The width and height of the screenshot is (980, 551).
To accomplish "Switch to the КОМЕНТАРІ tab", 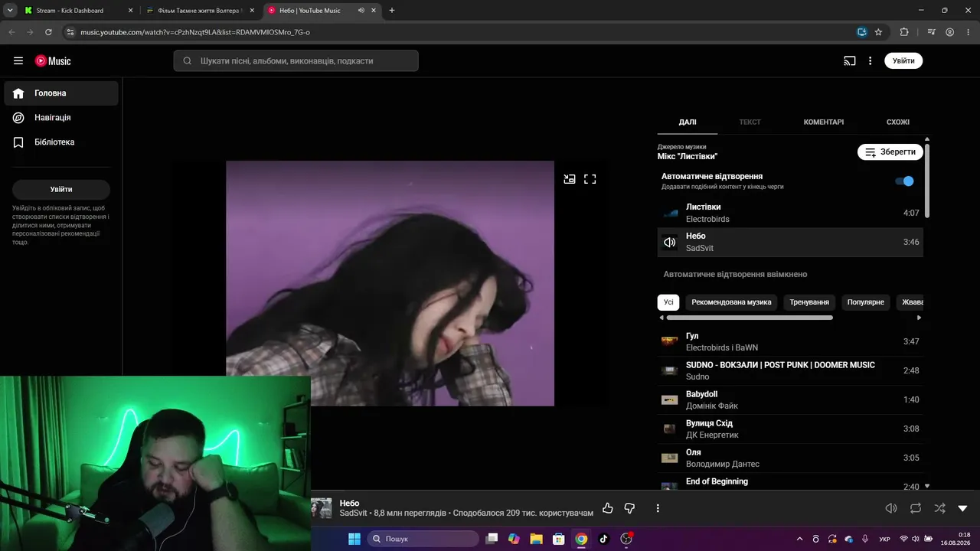I will click(824, 122).
